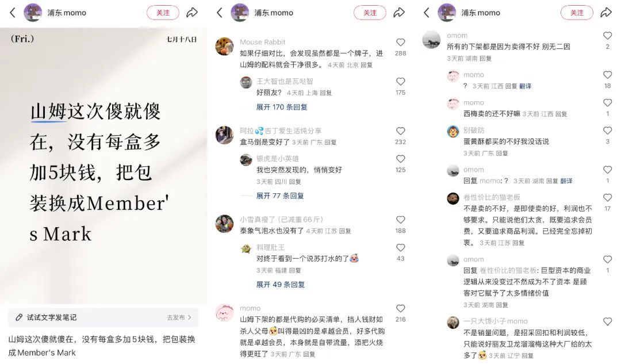This screenshot has width=621, height=364.
Task: Tap the share arrow in the right panel
Action: (x=606, y=13)
